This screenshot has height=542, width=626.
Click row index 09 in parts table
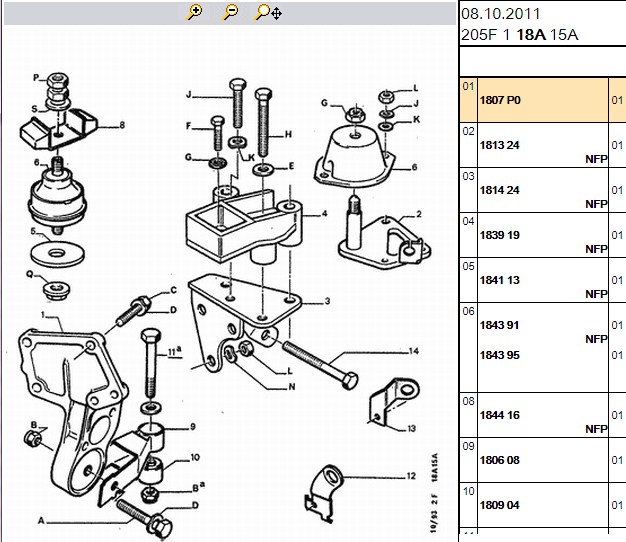468,446
